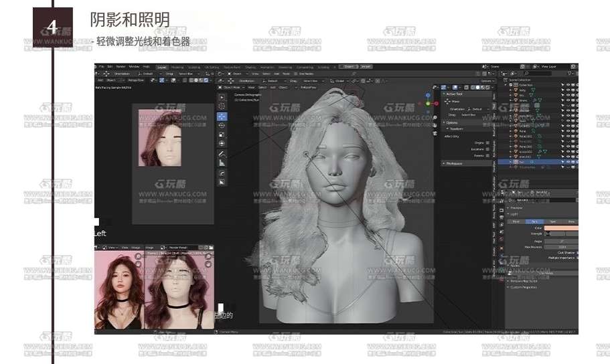Image resolution: width=610 pixels, height=364 pixels.
Task: Set light type to Area
Action: (x=571, y=221)
